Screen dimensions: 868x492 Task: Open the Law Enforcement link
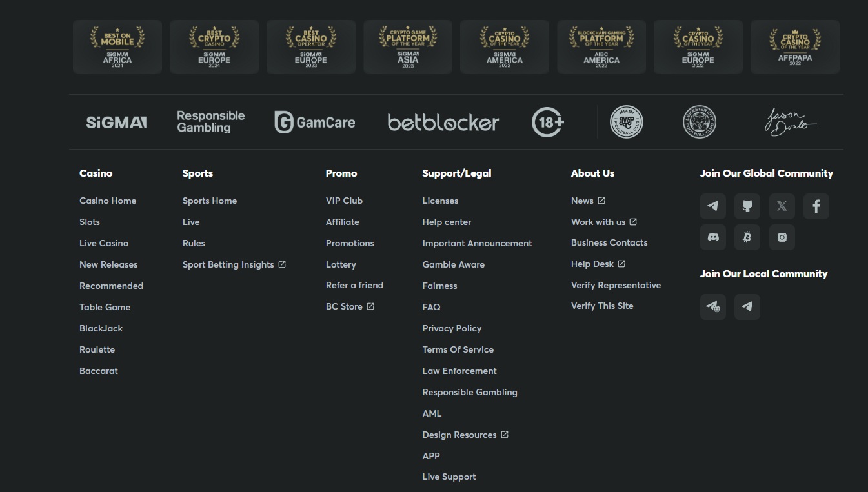point(459,371)
